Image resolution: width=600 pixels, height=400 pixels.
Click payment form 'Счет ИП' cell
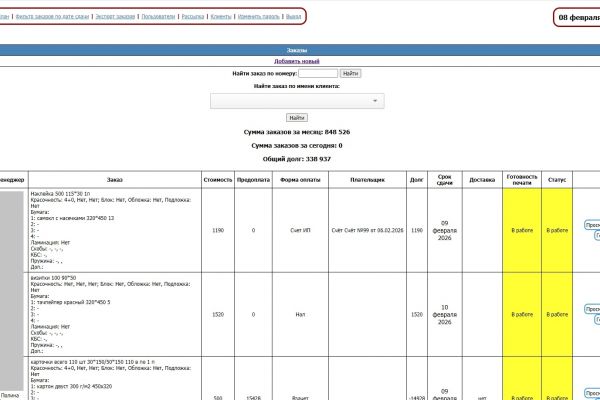tap(300, 230)
